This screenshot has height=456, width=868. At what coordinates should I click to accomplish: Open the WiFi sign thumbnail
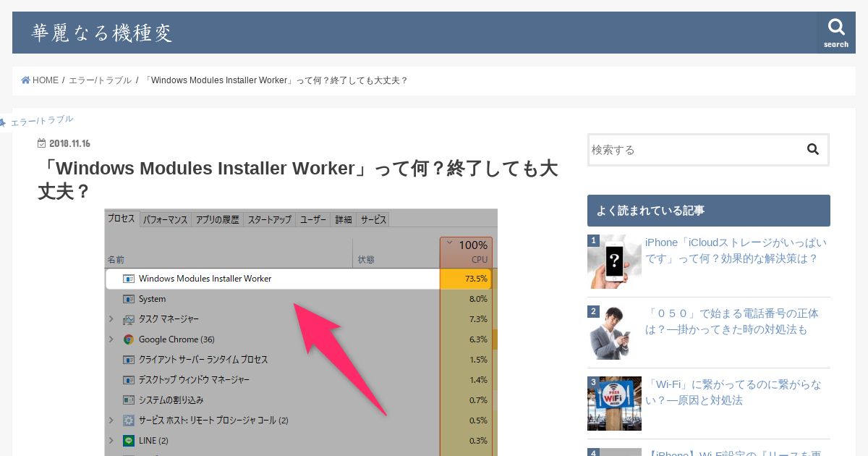tap(614, 403)
